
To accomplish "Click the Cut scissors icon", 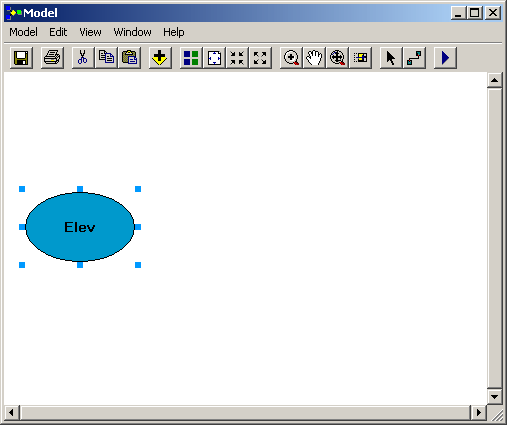I will point(83,58).
